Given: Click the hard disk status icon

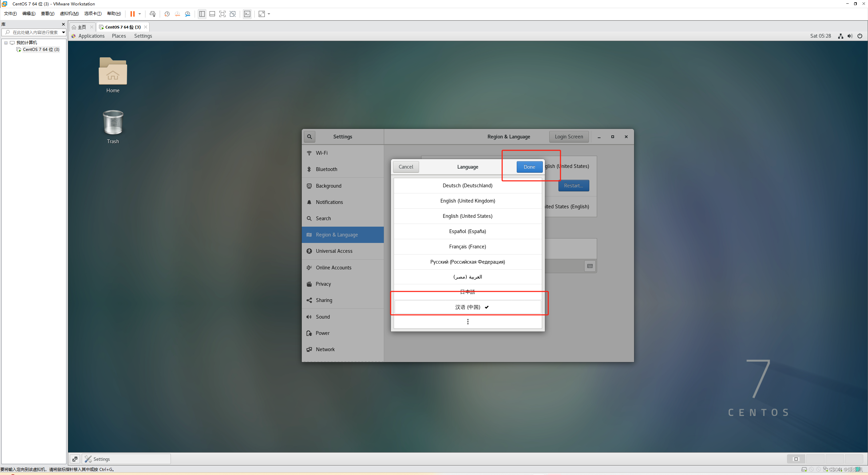Looking at the screenshot, I should click(x=804, y=470).
